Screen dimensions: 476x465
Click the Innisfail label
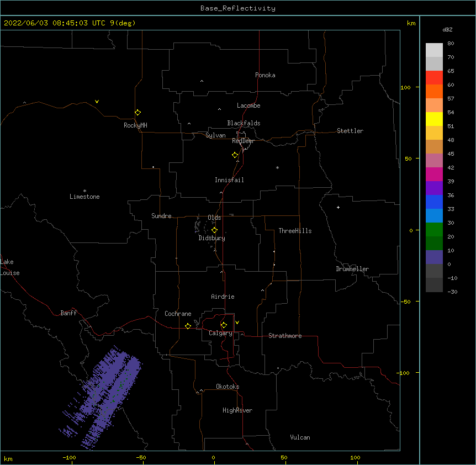pyautogui.click(x=229, y=180)
